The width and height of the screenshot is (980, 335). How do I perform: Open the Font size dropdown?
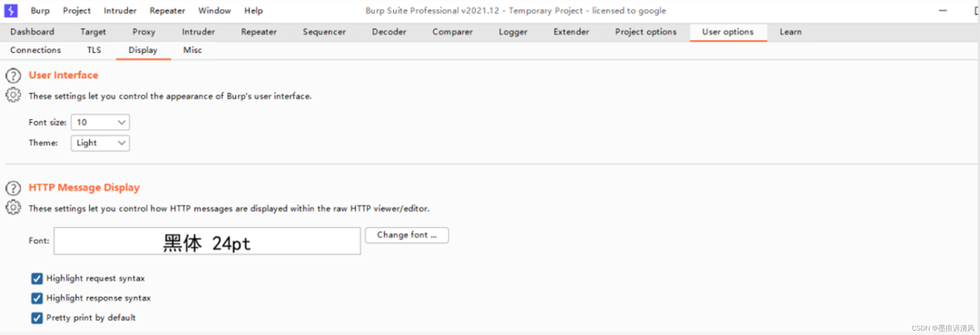100,122
